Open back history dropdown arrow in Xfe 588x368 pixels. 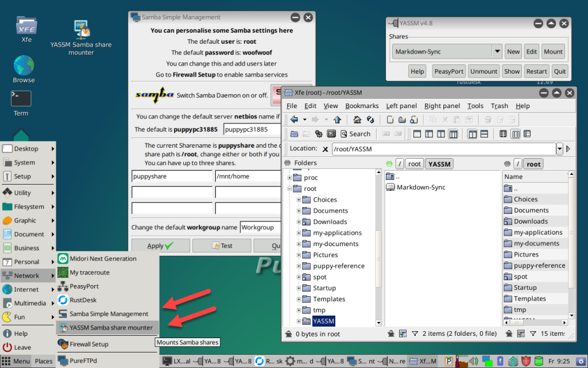[x=304, y=120]
